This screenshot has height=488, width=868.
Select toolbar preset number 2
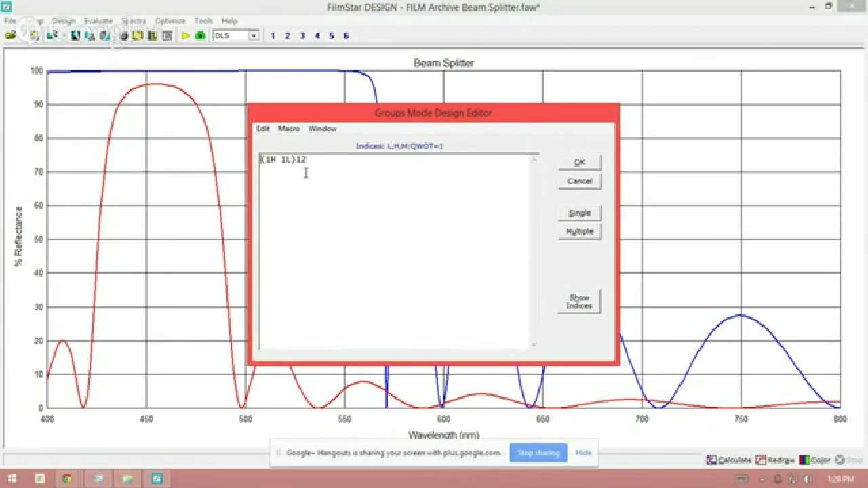point(288,36)
